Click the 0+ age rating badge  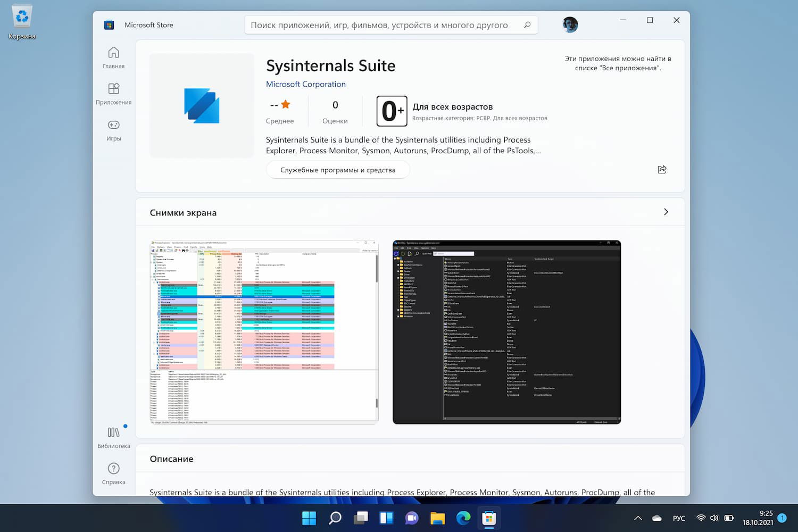[392, 111]
